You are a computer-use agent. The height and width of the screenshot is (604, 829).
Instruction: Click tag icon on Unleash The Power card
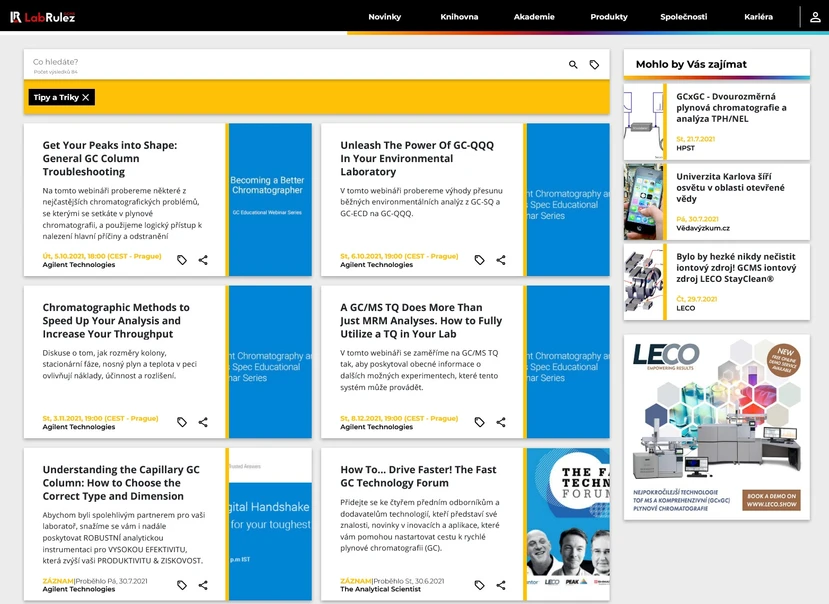479,260
